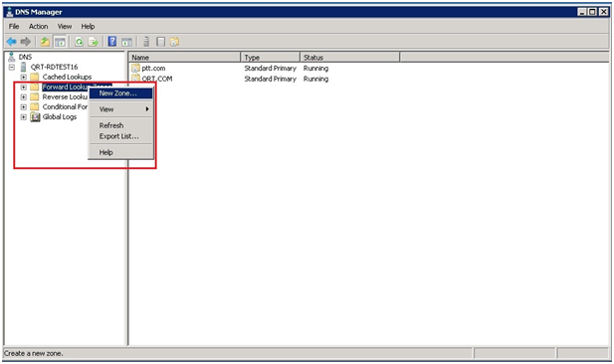Open the Action menu

[x=39, y=26]
